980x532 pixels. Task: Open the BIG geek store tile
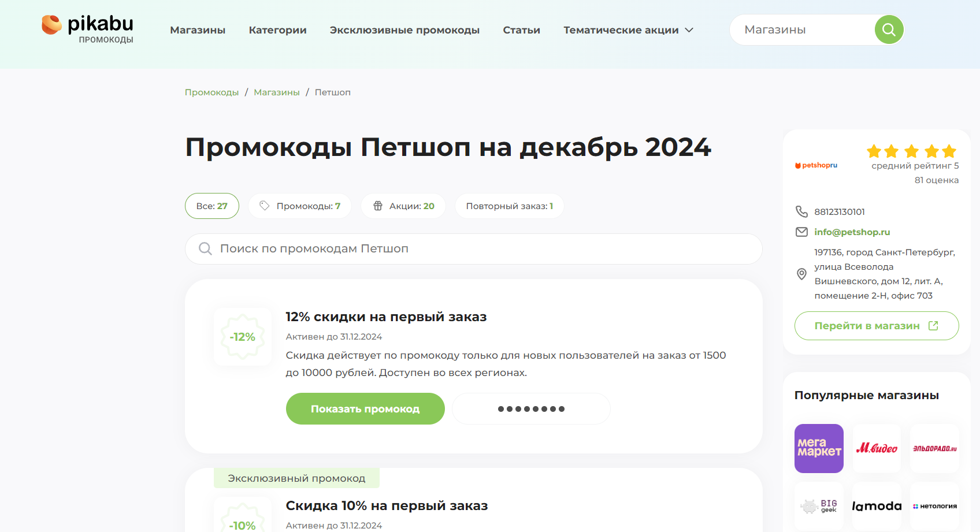pyautogui.click(x=819, y=506)
